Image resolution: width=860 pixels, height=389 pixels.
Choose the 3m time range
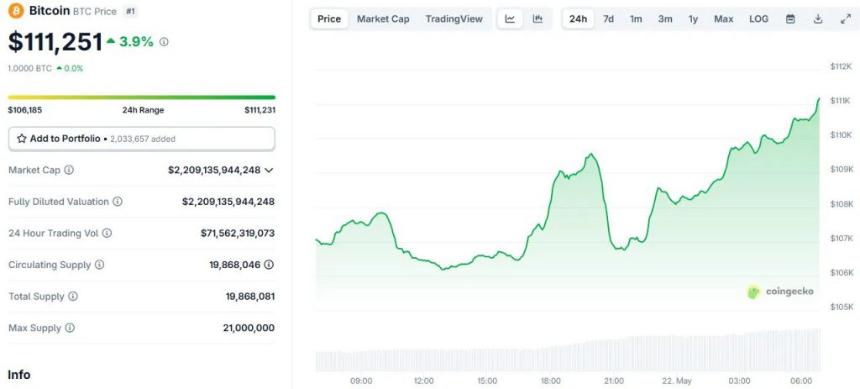click(x=665, y=19)
